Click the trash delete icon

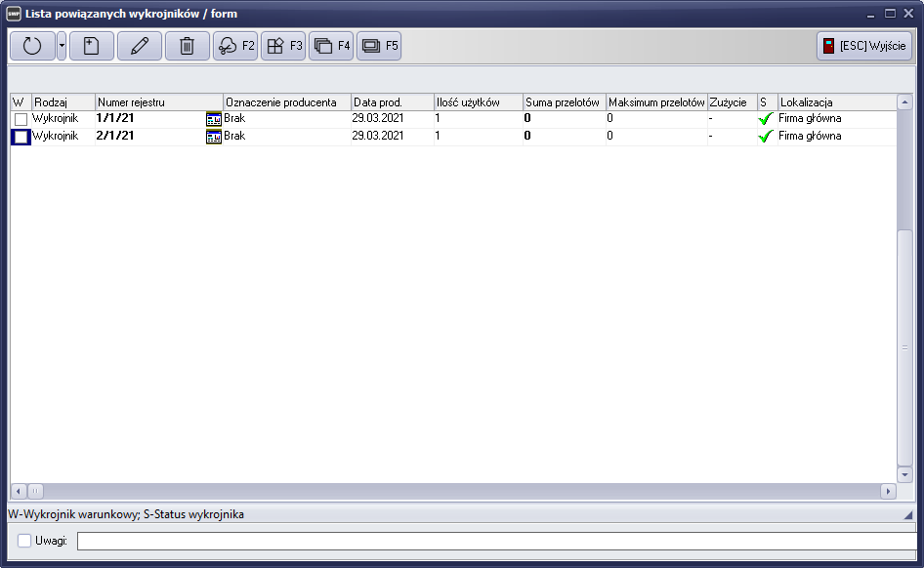point(188,46)
